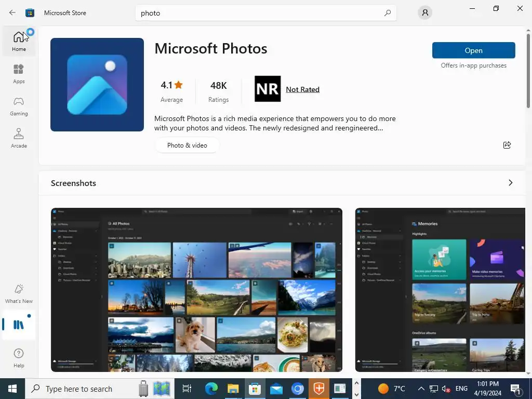
Task: Click the network icon in system tray
Action: (434, 389)
